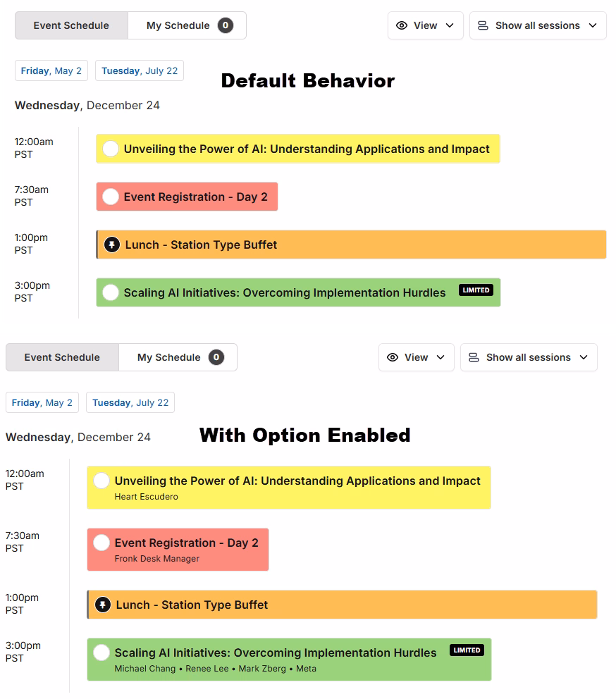Click the top My Schedule counter badge
This screenshot has height=699, width=616.
(x=226, y=25)
